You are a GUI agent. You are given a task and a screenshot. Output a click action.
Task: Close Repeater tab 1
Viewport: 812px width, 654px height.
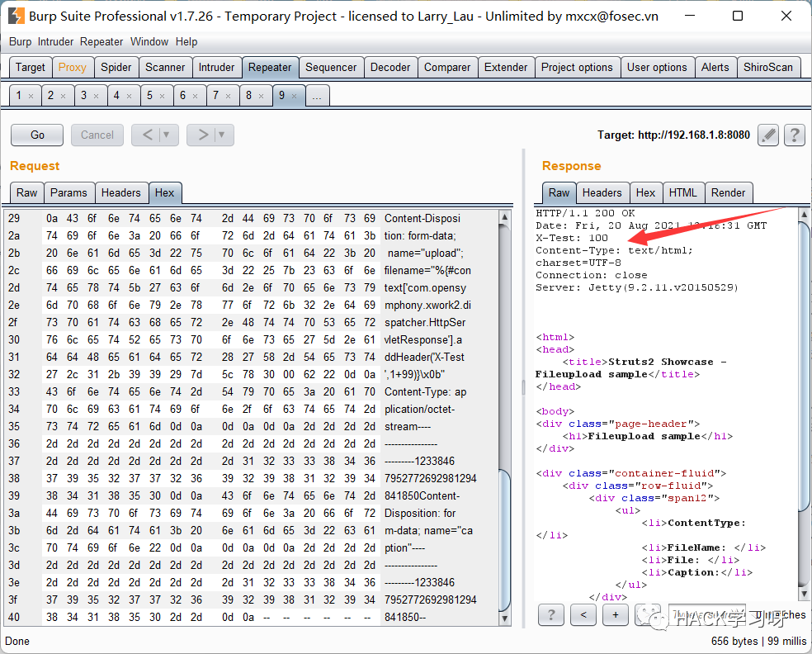click(31, 96)
